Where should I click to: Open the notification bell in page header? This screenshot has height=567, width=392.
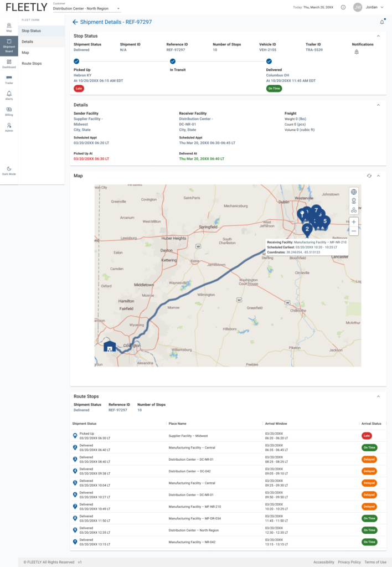pos(381,22)
